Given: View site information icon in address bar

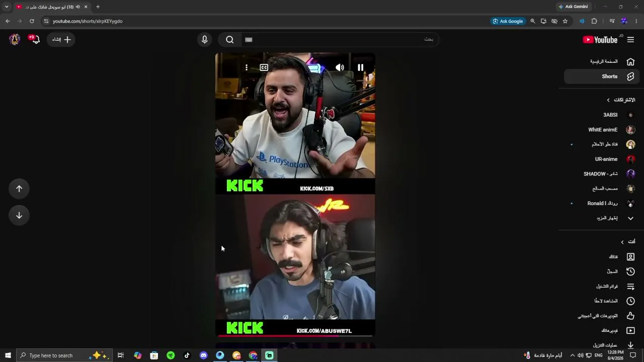Looking at the screenshot, I should (x=46, y=21).
